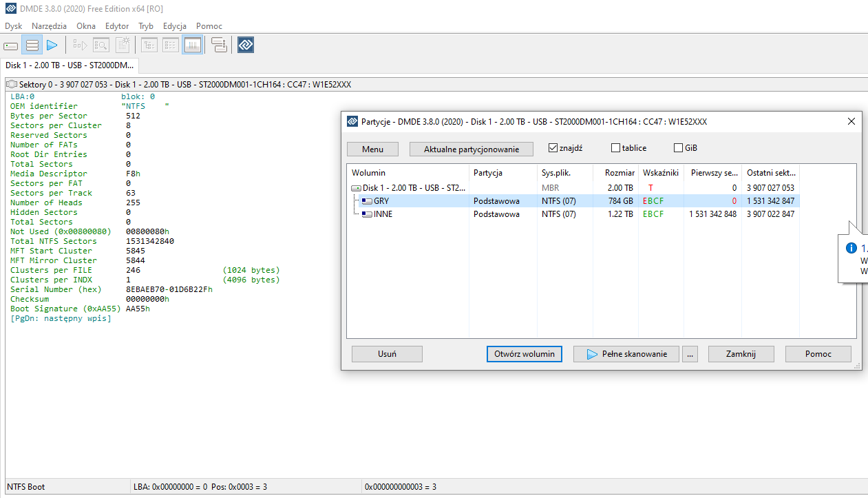Open the Okna menu
The image size is (868, 498).
coord(86,25)
